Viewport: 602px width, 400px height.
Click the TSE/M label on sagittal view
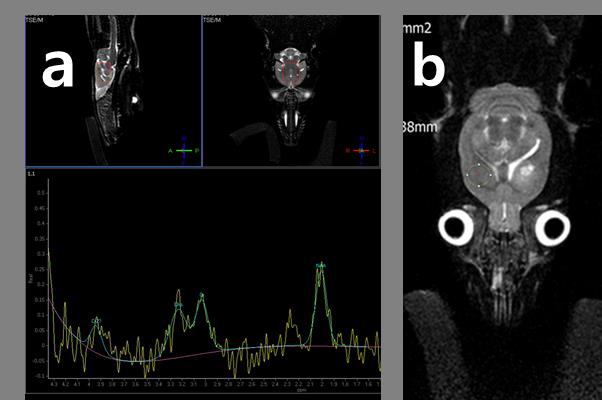(x=37, y=18)
